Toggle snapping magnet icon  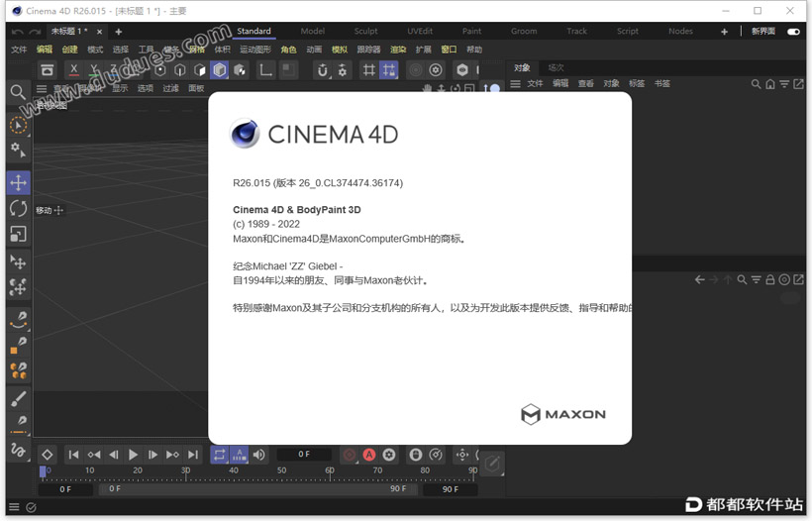click(x=322, y=70)
